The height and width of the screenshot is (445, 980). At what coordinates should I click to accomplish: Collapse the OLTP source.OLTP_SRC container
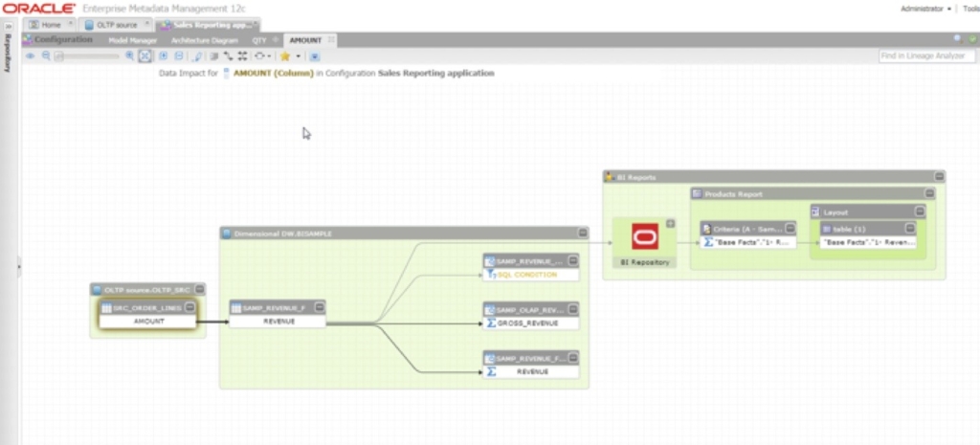[x=199, y=289]
